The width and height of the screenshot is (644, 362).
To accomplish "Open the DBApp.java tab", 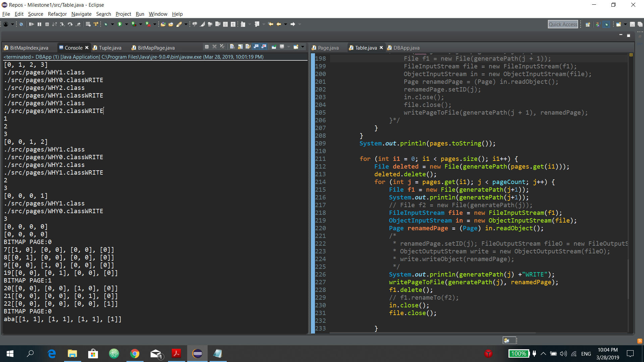I will click(406, 47).
